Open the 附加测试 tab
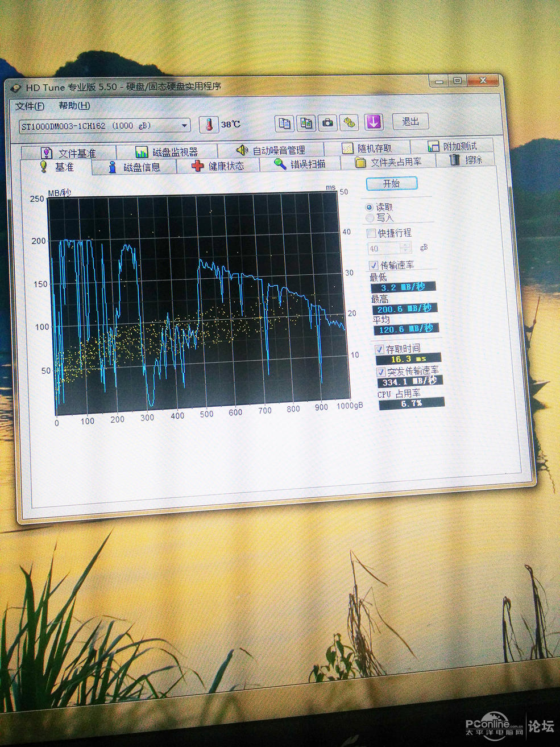This screenshot has width=560, height=747. pos(453,146)
